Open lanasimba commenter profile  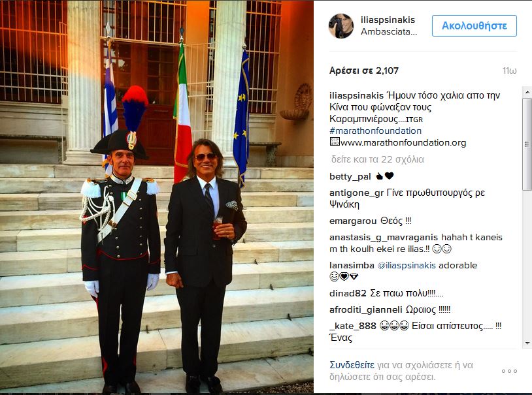[352, 265]
